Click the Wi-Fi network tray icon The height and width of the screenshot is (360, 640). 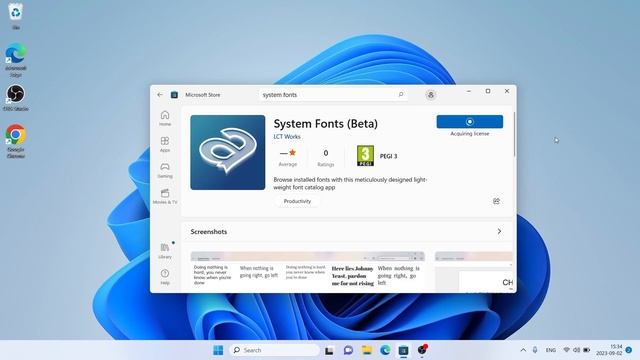(567, 350)
